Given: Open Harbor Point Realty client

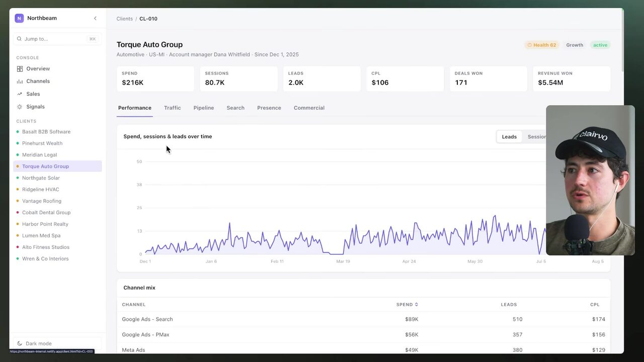Looking at the screenshot, I should point(57,224).
